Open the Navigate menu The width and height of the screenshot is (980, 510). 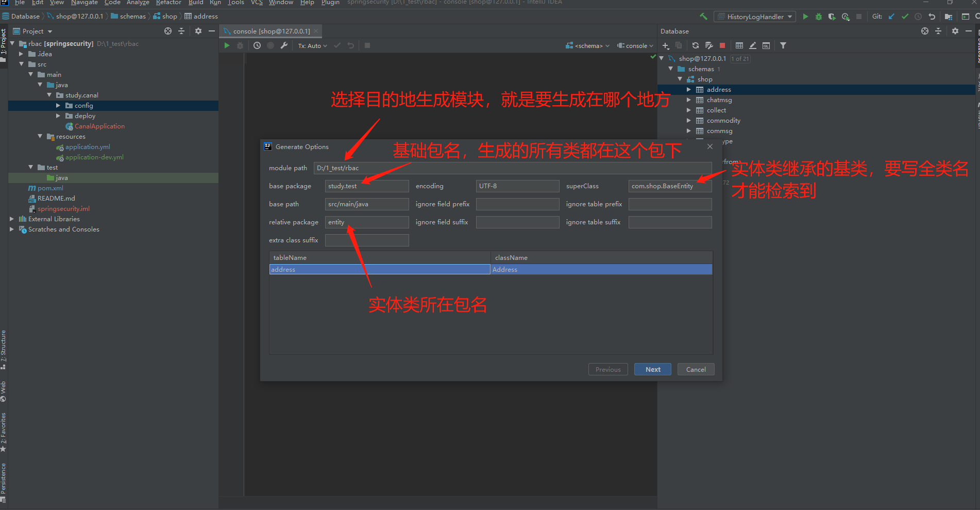coord(85,3)
